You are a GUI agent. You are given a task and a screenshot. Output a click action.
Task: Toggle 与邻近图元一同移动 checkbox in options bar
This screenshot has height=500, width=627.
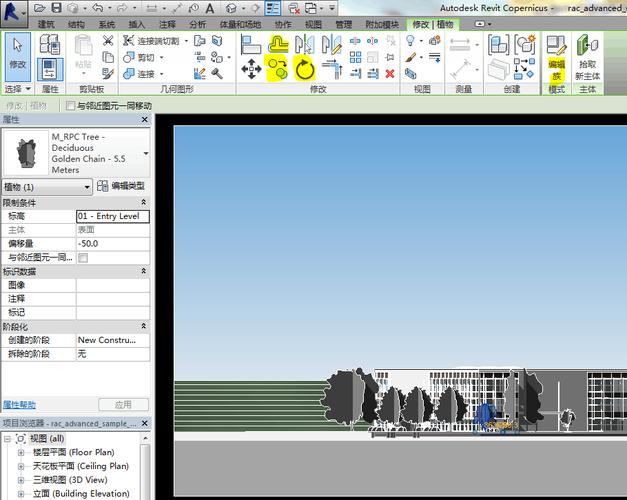click(71, 106)
